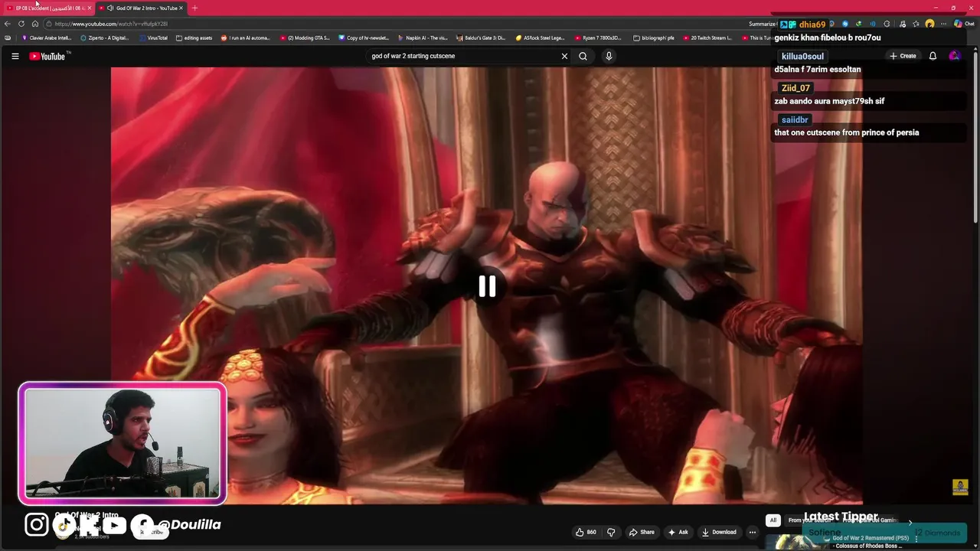Screen dimensions: 980x551
Task: Open Clavier Arabe Intell... bookmark
Action: coord(47,37)
